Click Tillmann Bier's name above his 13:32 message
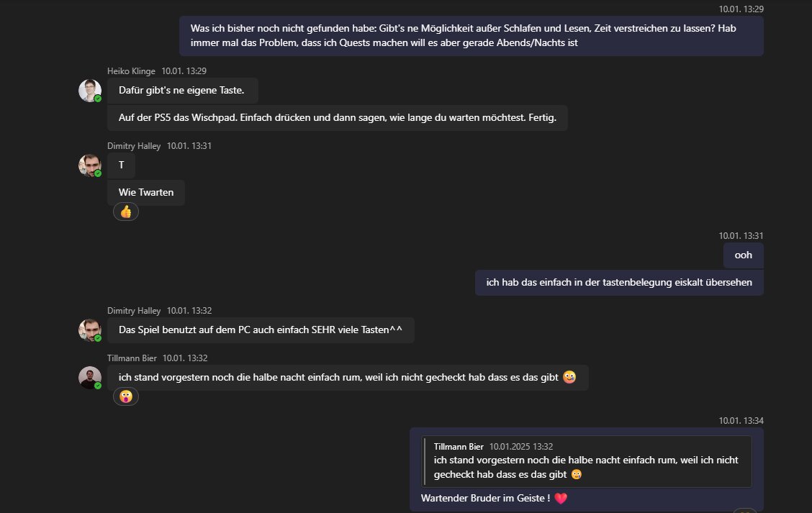This screenshot has width=812, height=513. click(132, 358)
